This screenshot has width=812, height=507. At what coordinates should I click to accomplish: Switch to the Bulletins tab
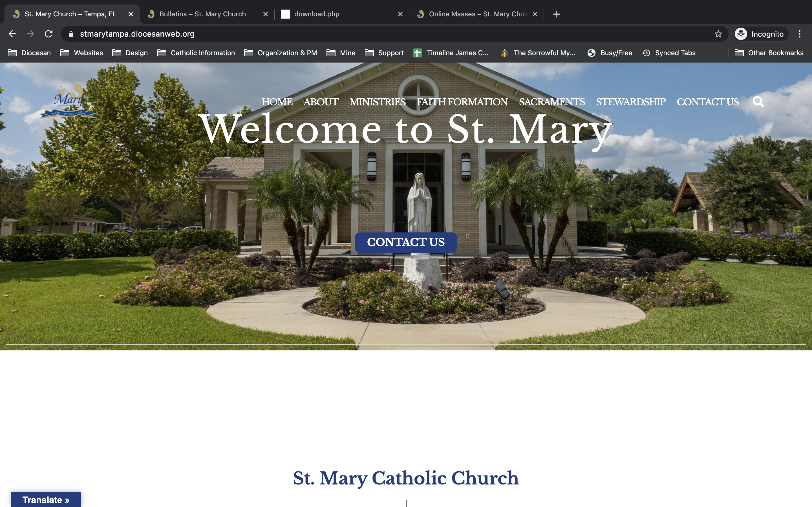tap(202, 14)
